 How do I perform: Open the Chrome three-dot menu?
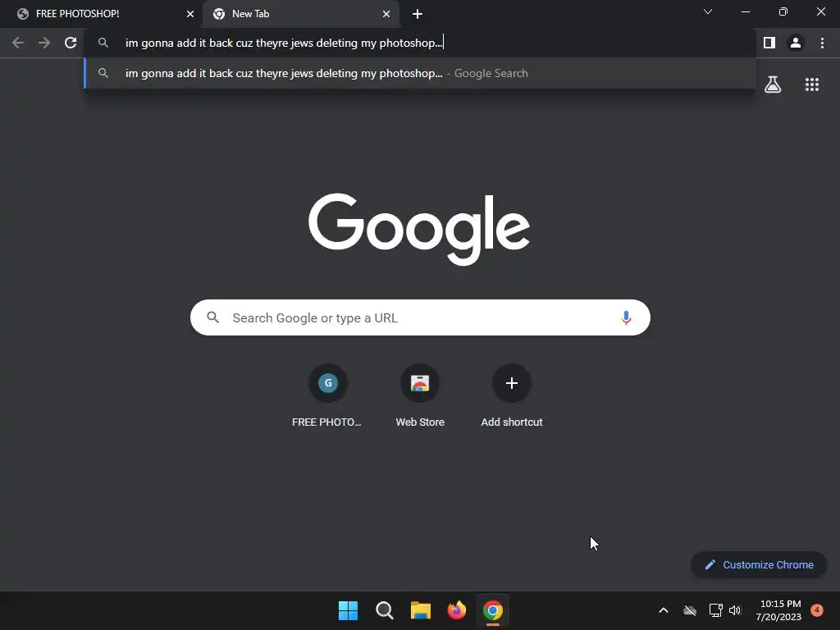822,43
